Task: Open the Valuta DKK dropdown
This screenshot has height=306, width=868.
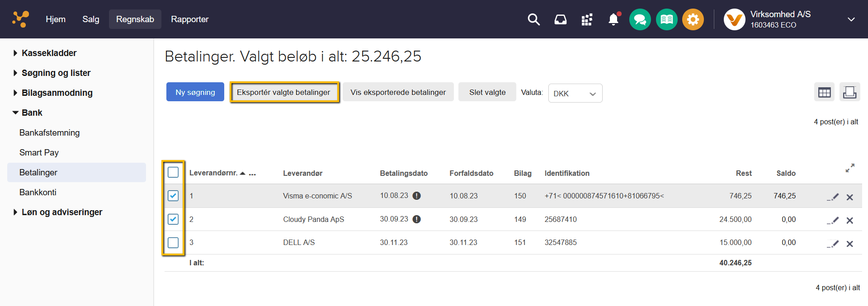Action: pos(575,94)
